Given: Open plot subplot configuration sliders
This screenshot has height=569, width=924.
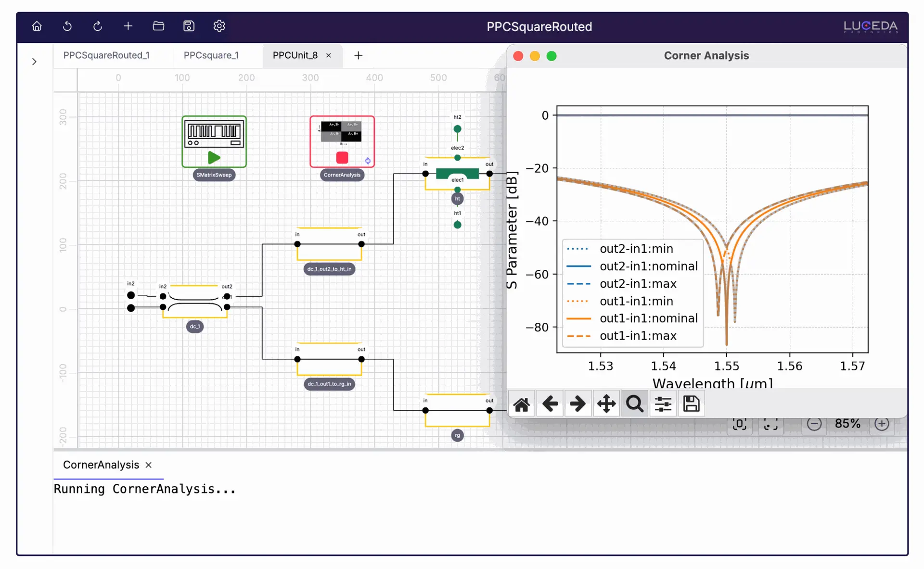Looking at the screenshot, I should click(663, 404).
